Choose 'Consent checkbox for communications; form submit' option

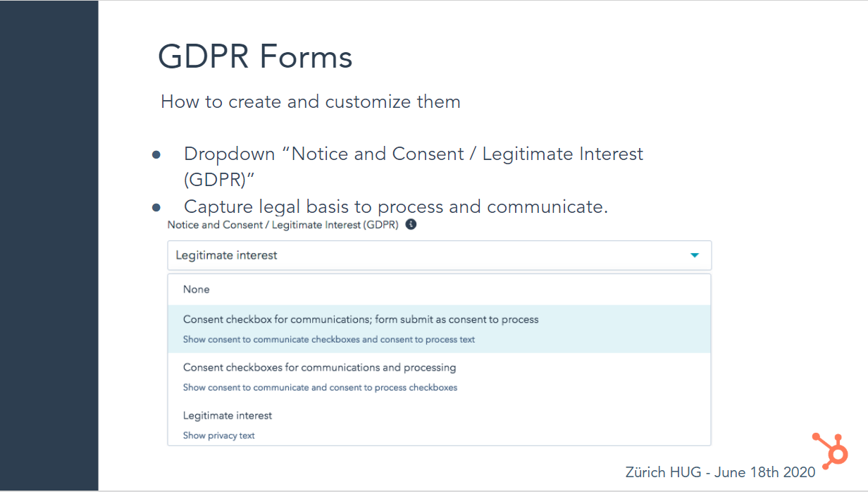pyautogui.click(x=361, y=320)
